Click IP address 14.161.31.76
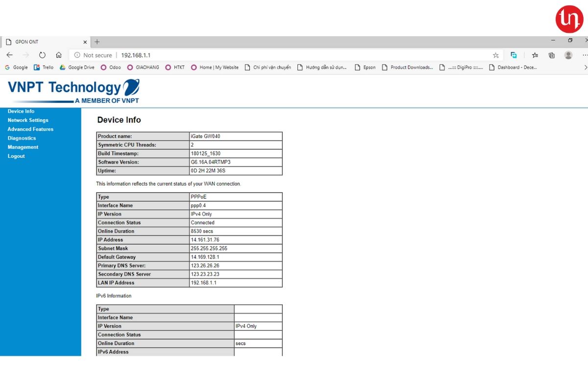 tap(205, 240)
